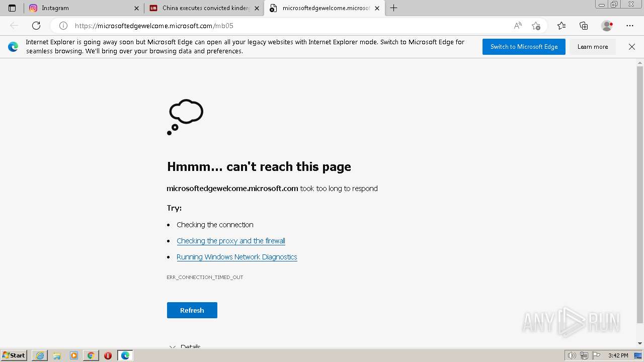Open the Favorites list icon
The height and width of the screenshot is (362, 644).
561,26
